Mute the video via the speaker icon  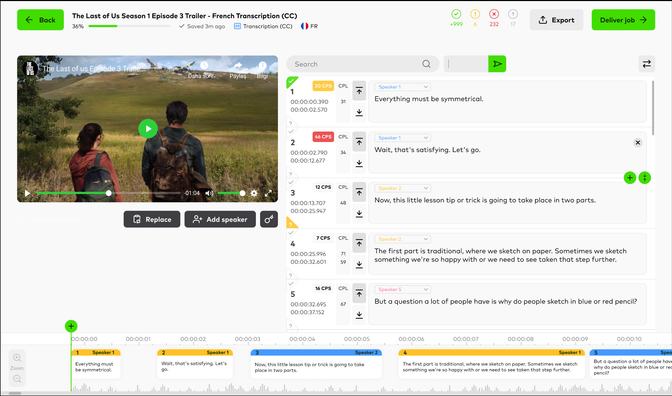209,193
